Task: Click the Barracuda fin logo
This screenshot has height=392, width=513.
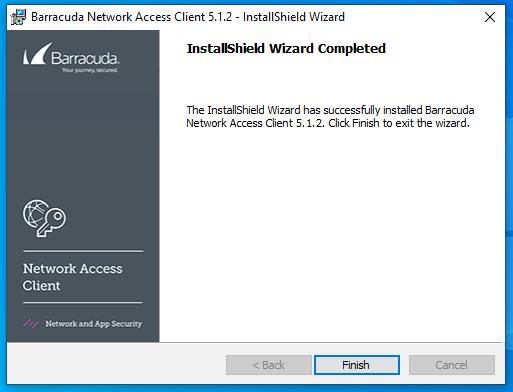Action: click(37, 54)
